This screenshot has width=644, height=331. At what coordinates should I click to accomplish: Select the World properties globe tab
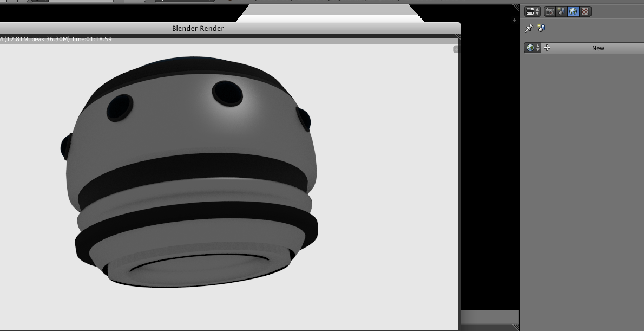pos(573,11)
